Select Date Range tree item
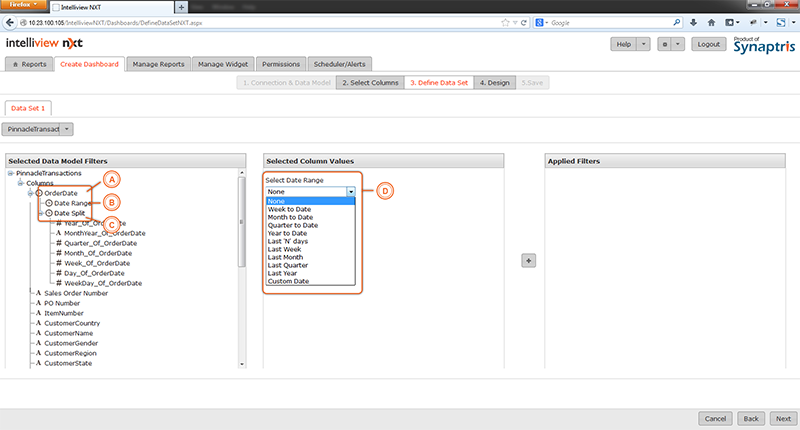 72,203
